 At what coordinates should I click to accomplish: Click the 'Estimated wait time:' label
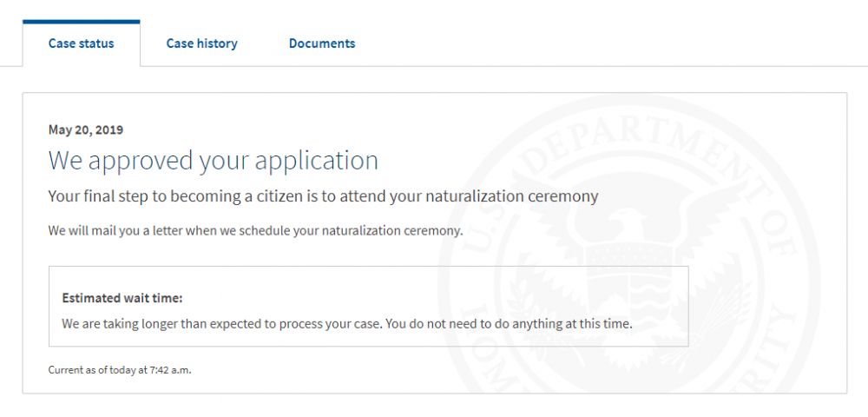click(x=122, y=298)
